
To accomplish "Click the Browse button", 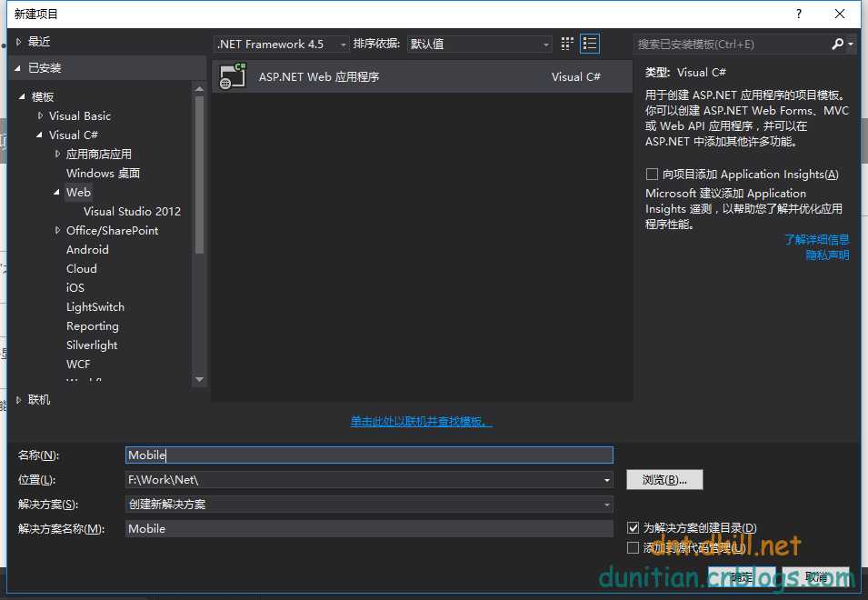I will pyautogui.click(x=664, y=480).
